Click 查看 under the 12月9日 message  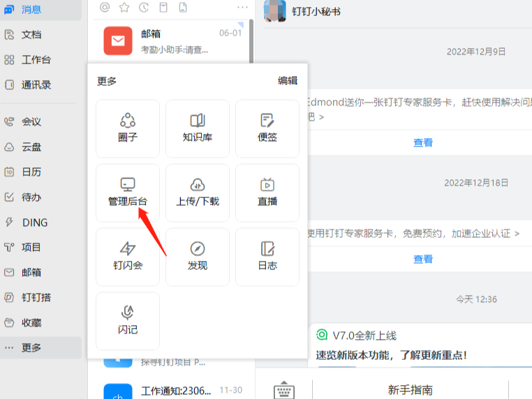[x=423, y=143]
